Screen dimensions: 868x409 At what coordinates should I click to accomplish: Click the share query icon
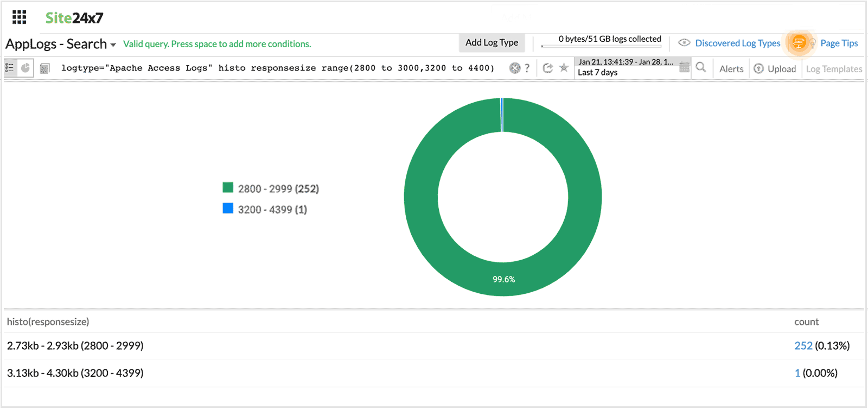click(548, 68)
